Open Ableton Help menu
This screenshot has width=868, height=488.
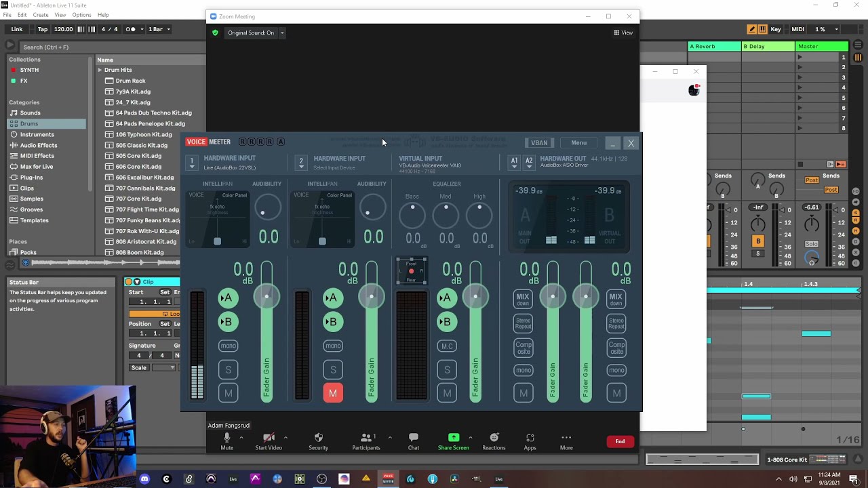pos(103,15)
